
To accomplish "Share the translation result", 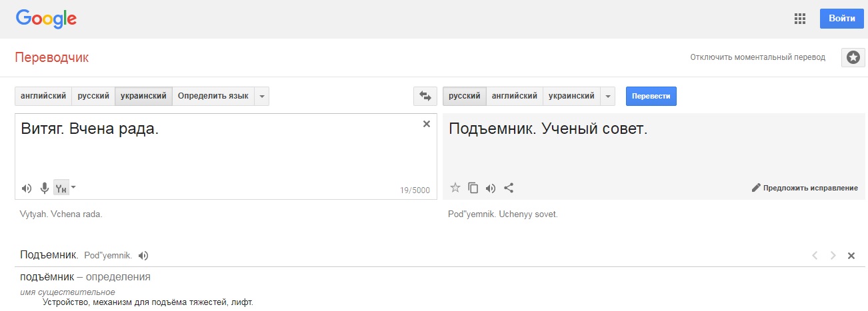I will point(509,188).
